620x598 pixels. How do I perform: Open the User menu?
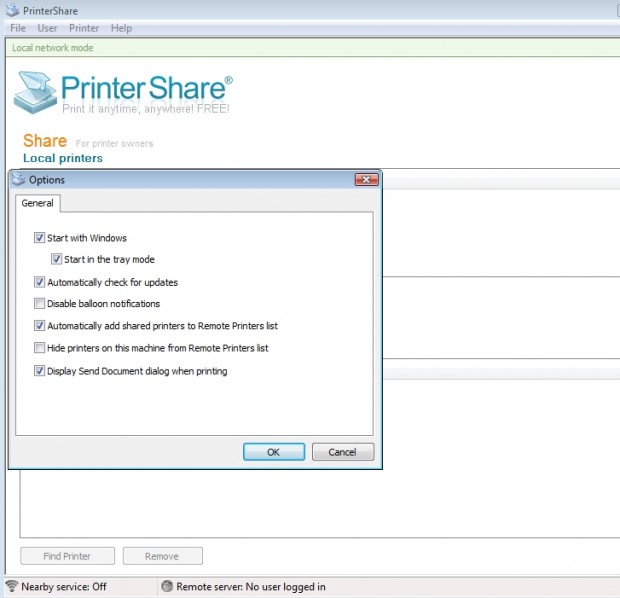[47, 28]
